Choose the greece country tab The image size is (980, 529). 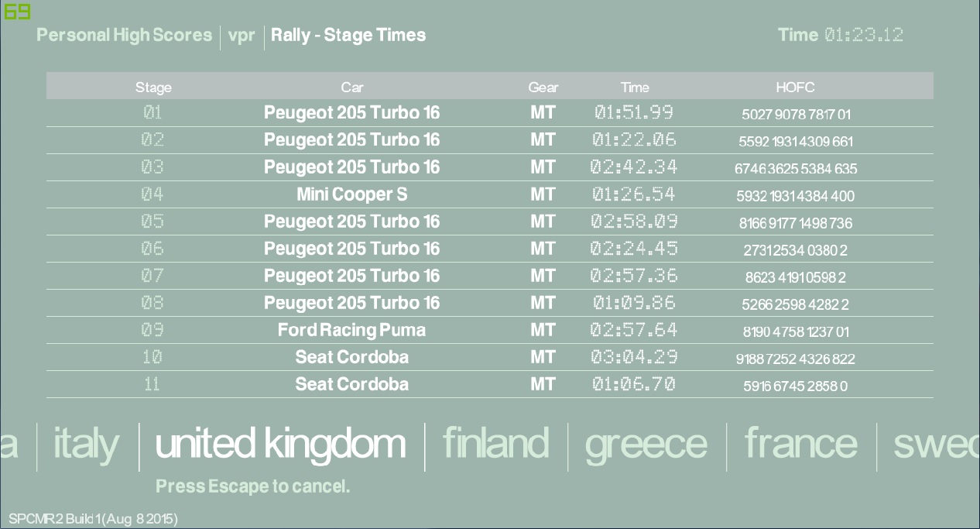click(x=646, y=445)
